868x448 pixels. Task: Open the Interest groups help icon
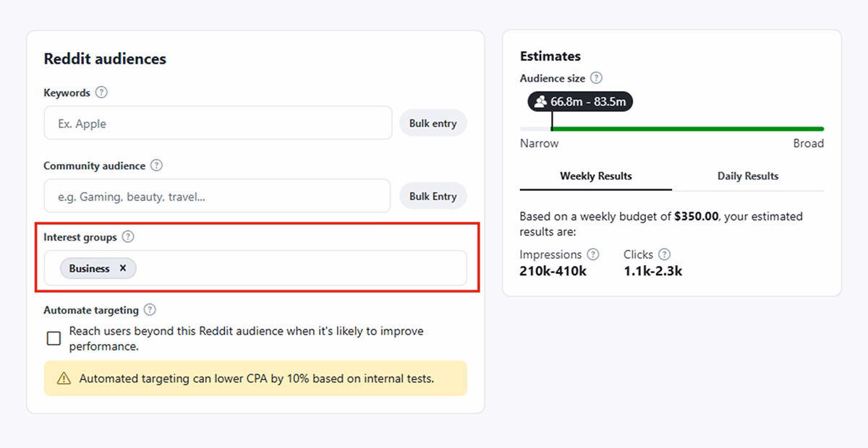tap(128, 237)
